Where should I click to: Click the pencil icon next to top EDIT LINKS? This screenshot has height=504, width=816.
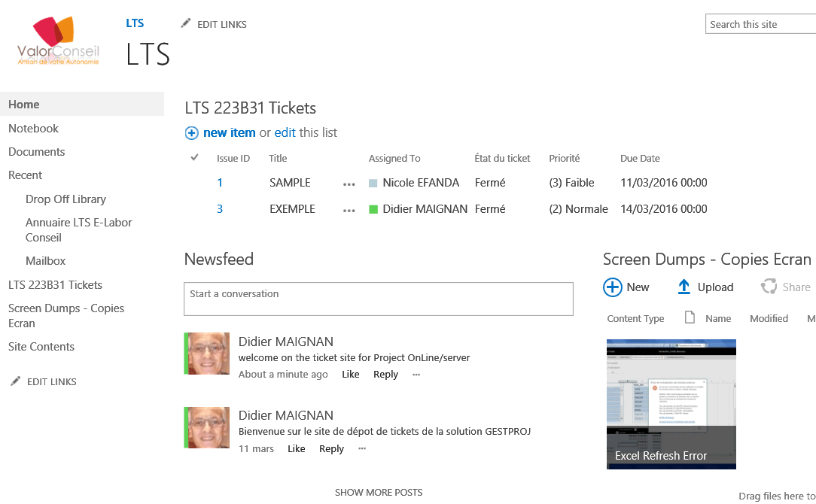point(185,23)
